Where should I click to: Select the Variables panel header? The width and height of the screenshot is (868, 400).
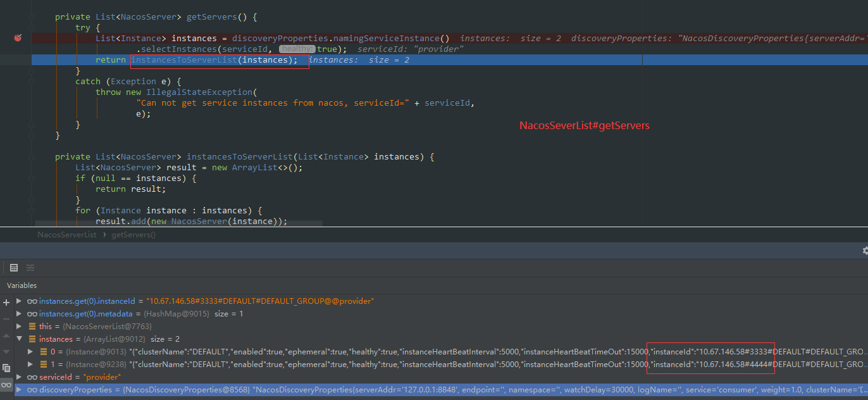tap(22, 285)
